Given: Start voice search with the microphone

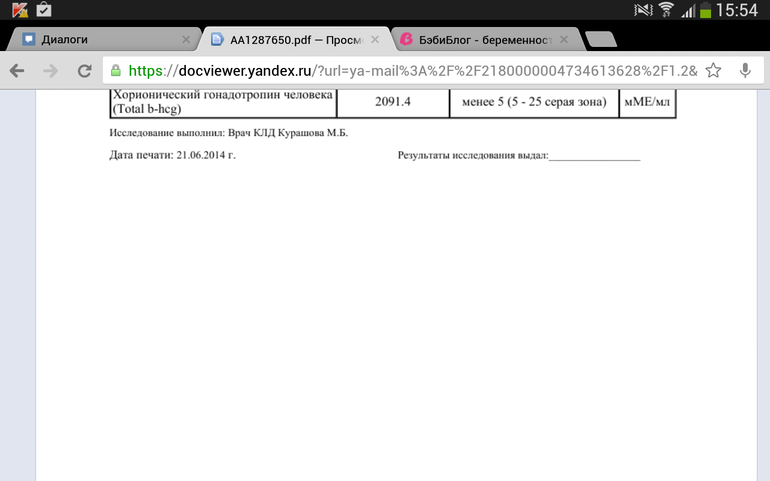Looking at the screenshot, I should point(745,71).
